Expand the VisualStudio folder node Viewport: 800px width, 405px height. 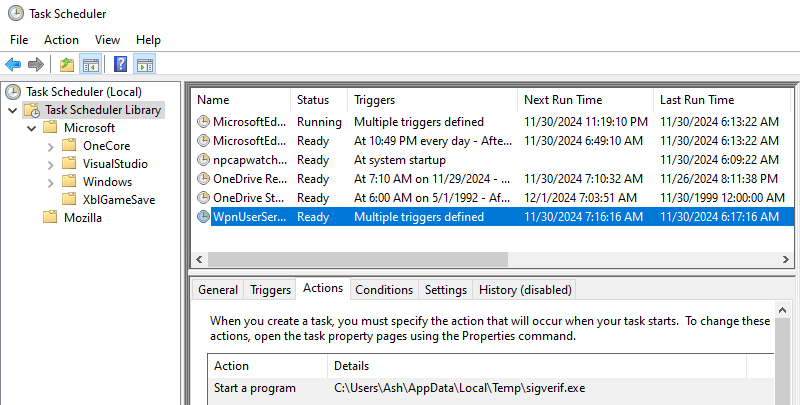(51, 164)
